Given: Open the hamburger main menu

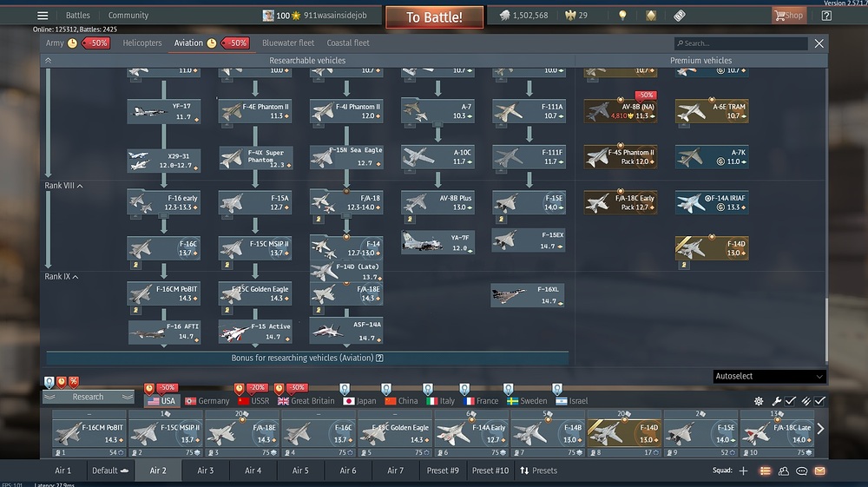Looking at the screenshot, I should 43,16.
